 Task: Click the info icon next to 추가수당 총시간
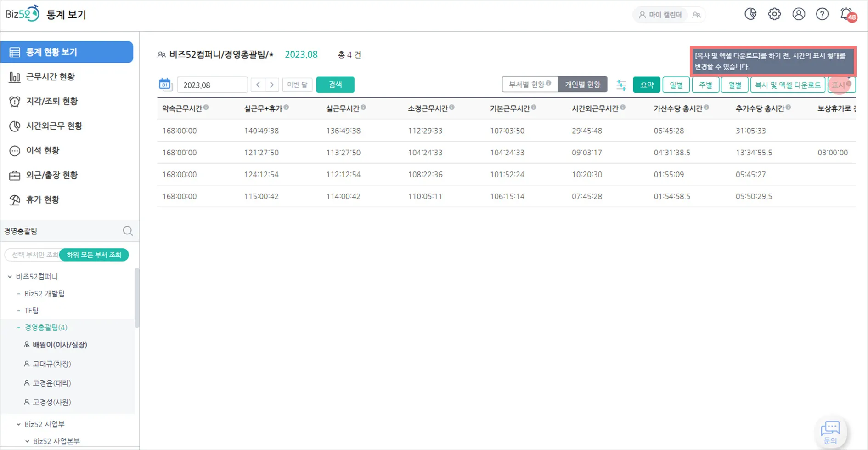(788, 108)
